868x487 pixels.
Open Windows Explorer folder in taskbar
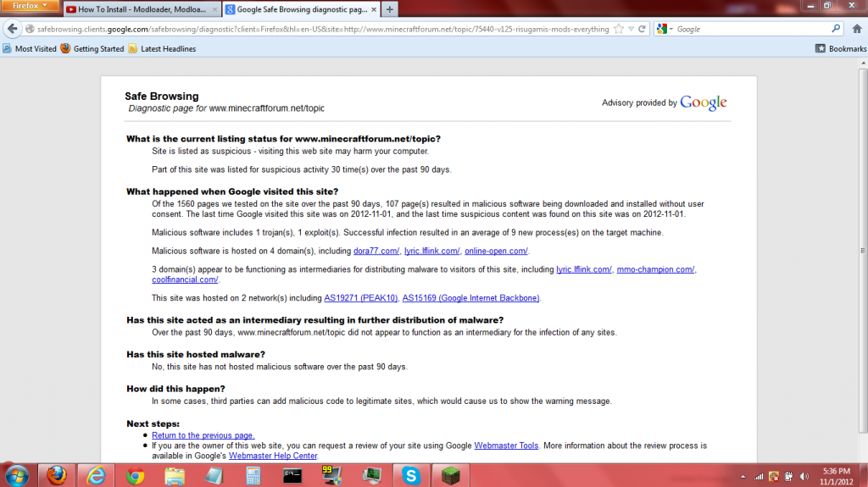tap(175, 475)
